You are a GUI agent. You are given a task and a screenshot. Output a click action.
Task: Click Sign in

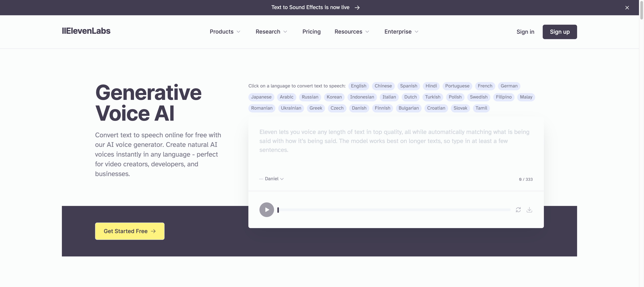click(525, 32)
